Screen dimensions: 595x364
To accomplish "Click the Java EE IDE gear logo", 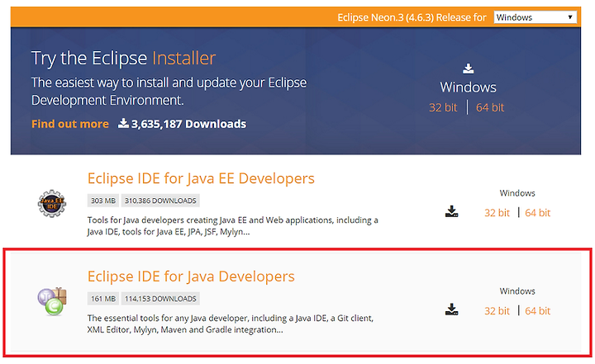I will (52, 204).
